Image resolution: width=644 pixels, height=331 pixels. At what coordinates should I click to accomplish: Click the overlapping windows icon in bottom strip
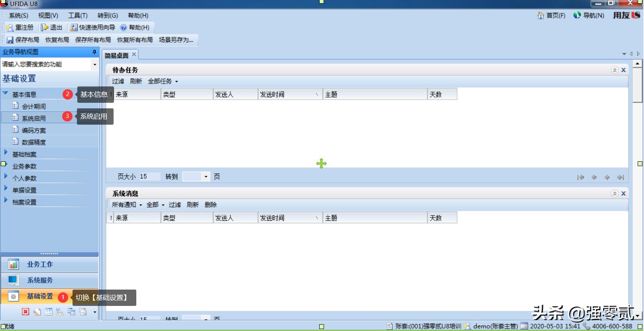[x=71, y=312]
